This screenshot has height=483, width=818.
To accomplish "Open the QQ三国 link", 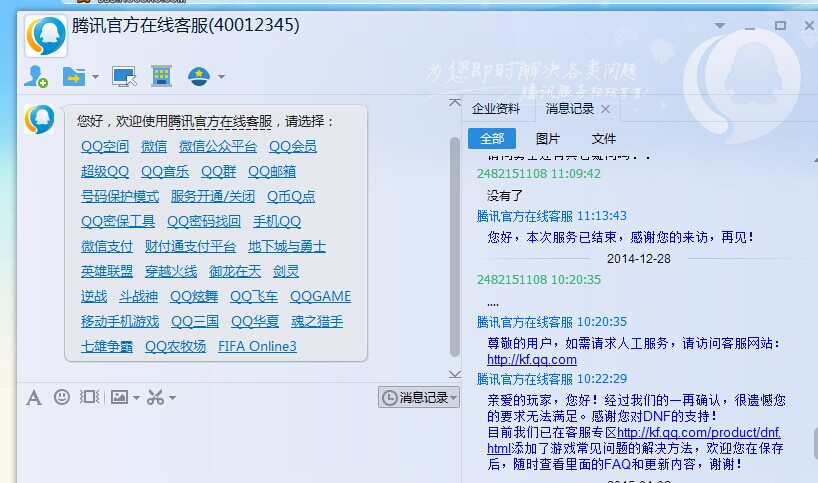I will pos(195,321).
